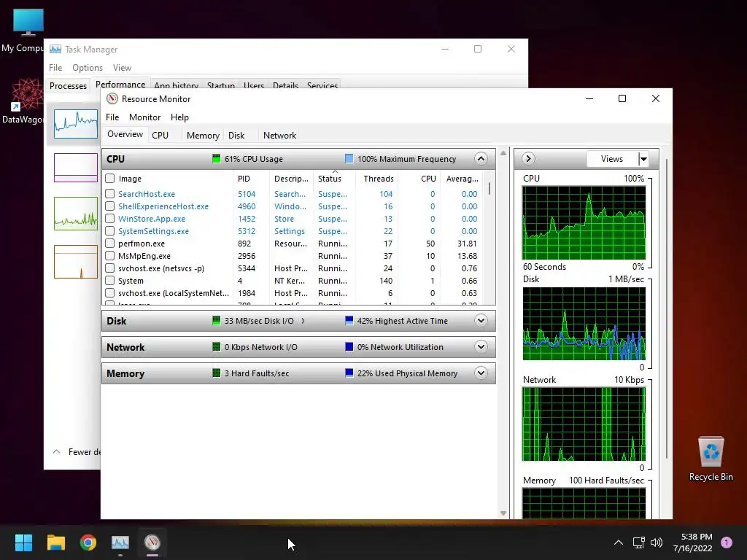Image resolution: width=747 pixels, height=560 pixels.
Task: Click the graphs pane vertical scrollbar
Action: (666, 309)
